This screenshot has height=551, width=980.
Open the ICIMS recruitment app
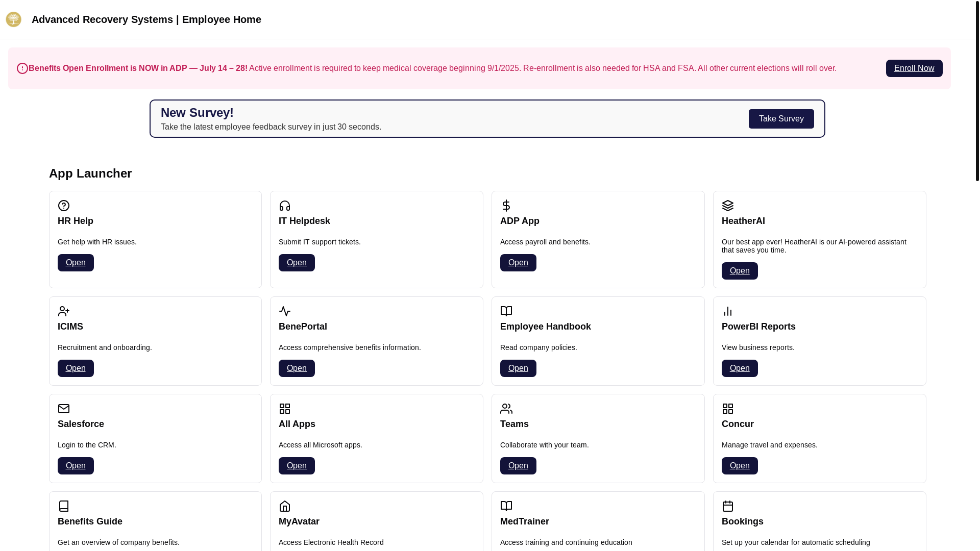coord(76,368)
